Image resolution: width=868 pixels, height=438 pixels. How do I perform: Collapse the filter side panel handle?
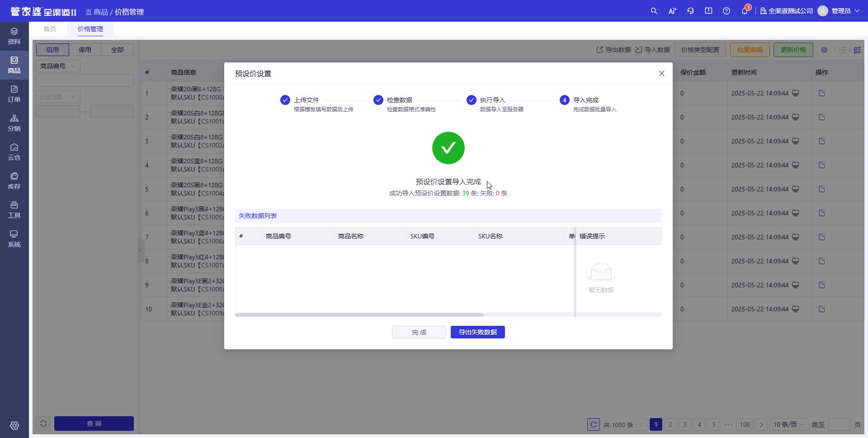[141, 251]
